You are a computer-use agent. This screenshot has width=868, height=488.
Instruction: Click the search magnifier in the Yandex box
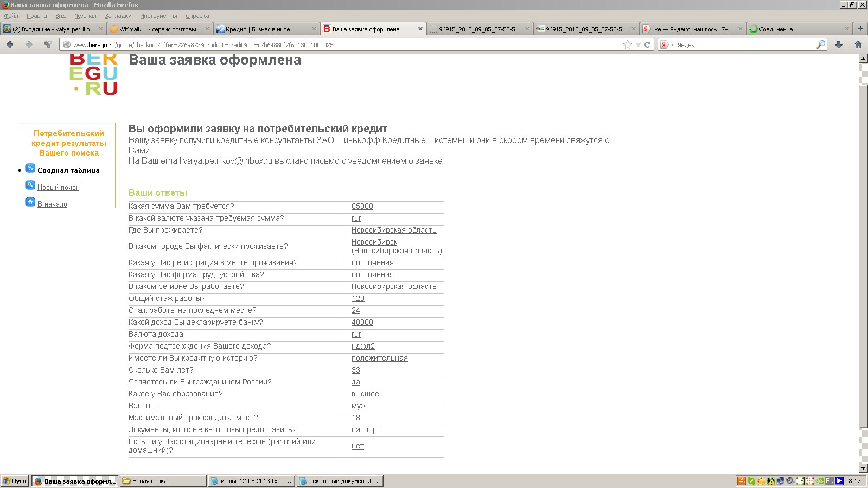point(821,44)
